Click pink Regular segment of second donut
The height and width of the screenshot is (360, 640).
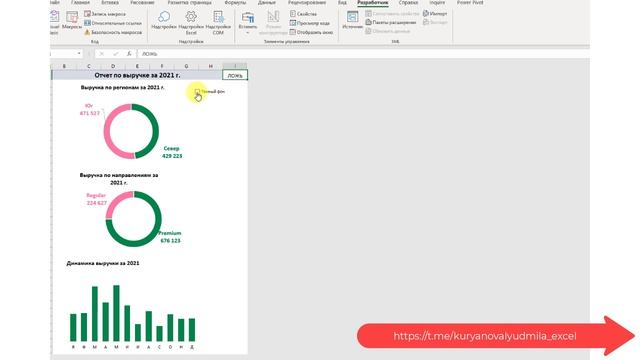click(x=116, y=201)
